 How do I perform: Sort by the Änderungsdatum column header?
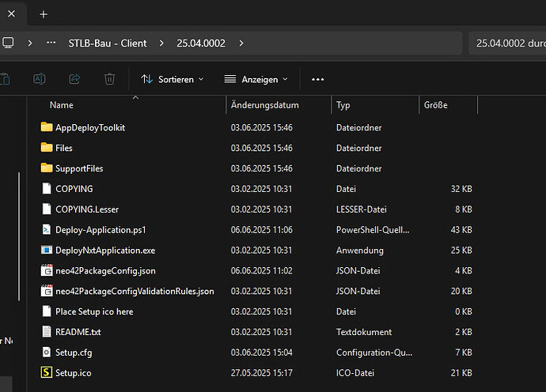[264, 104]
